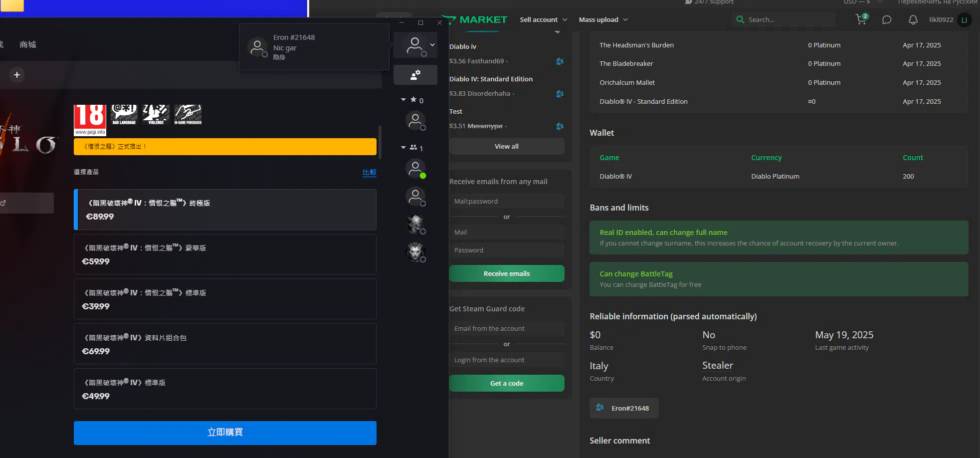Expand the Sell account dropdown

point(544,19)
